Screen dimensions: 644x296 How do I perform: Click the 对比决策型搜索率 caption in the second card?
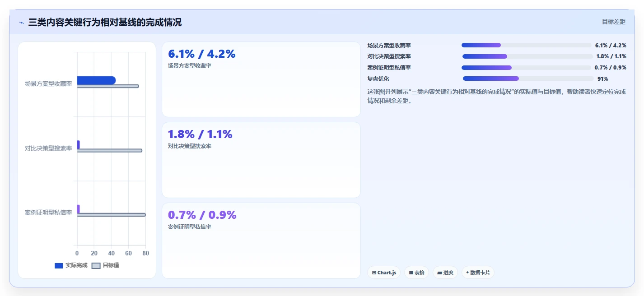click(190, 146)
